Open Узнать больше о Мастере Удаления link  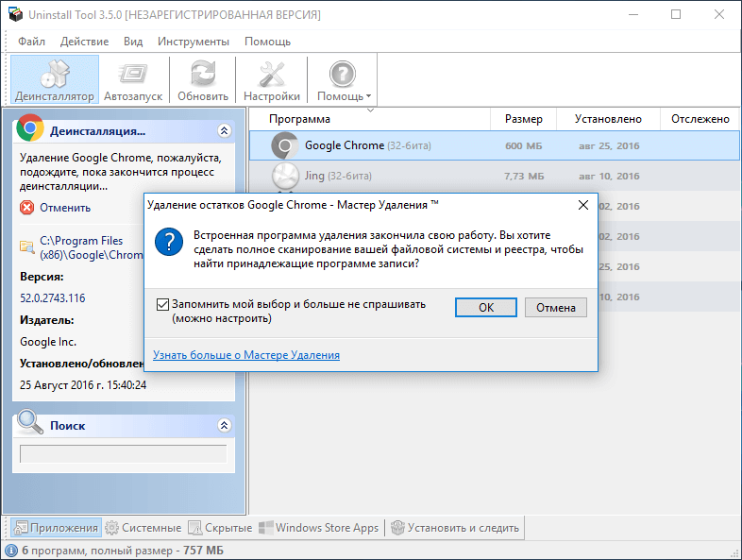246,355
